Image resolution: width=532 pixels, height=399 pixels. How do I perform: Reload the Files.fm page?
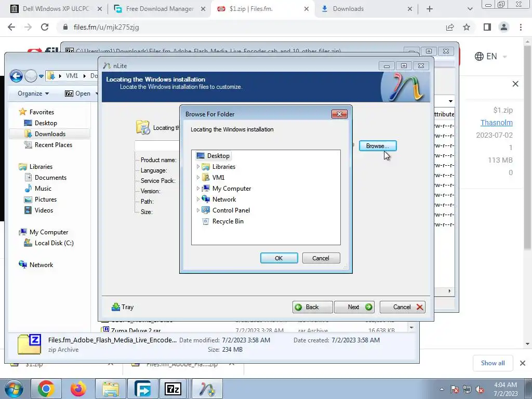[x=45, y=27]
